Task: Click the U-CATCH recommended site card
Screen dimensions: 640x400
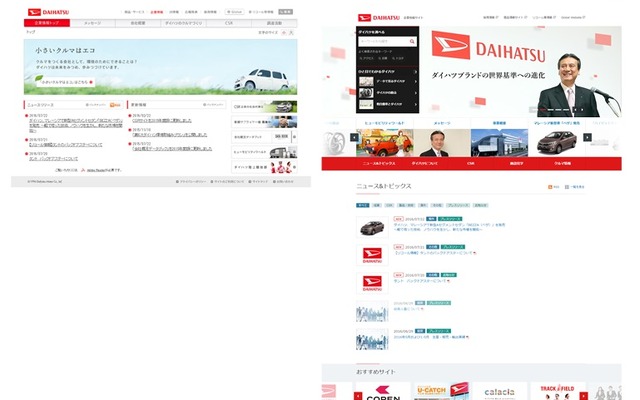Action: coord(441,391)
